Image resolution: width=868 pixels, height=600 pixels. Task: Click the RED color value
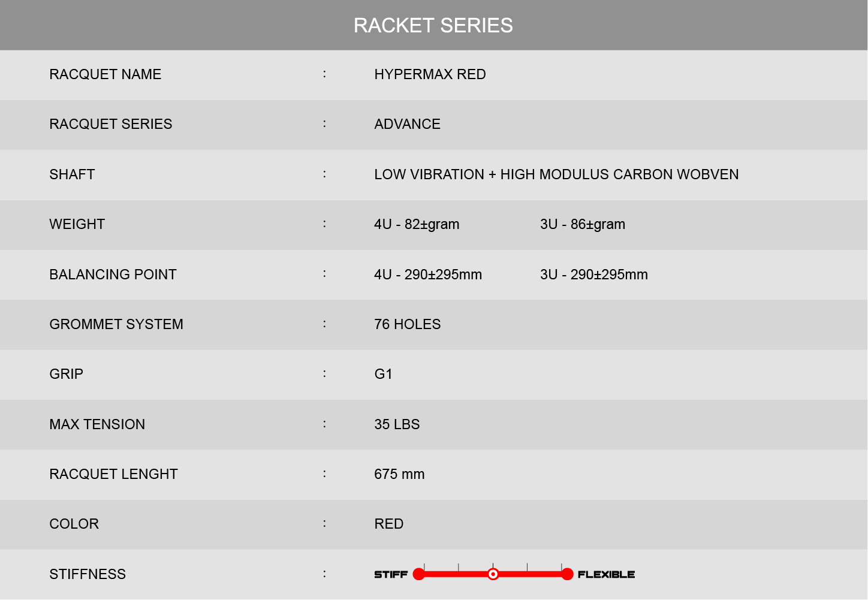[388, 524]
